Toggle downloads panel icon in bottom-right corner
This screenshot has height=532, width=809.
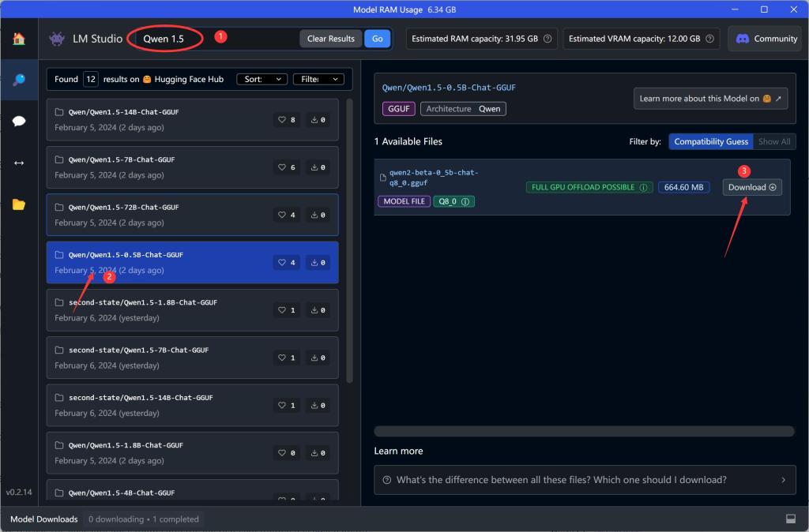point(790,519)
